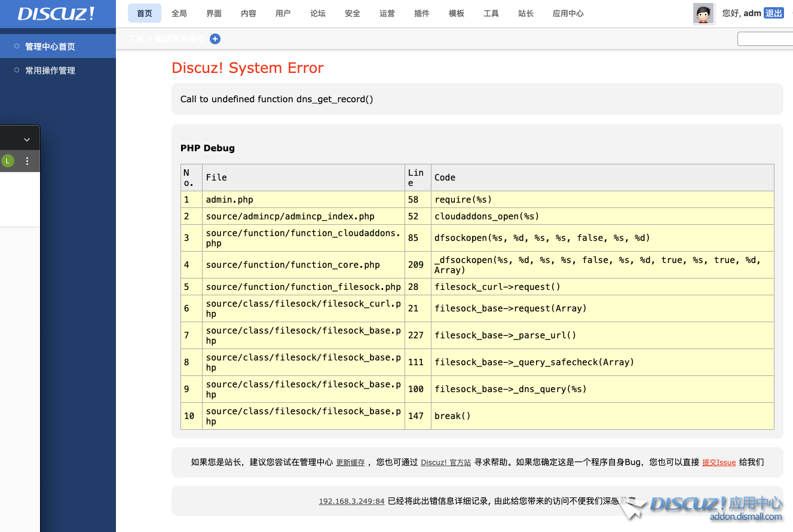793x532 pixels.
Task: Open the 应用中心 menu item
Action: coord(568,13)
